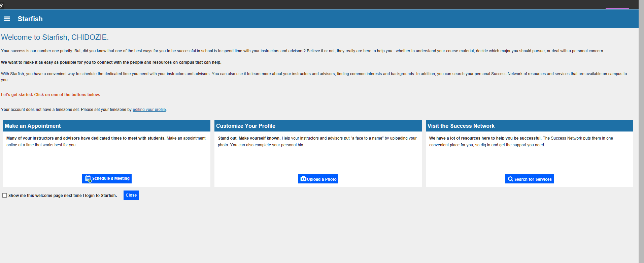Toggle the show welcome page next time checkbox
Image resolution: width=644 pixels, height=263 pixels.
[x=5, y=196]
